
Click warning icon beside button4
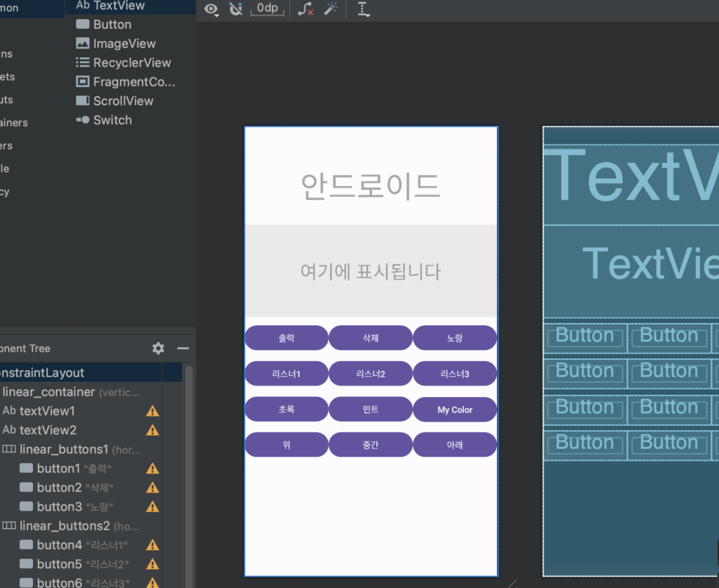pos(152,545)
